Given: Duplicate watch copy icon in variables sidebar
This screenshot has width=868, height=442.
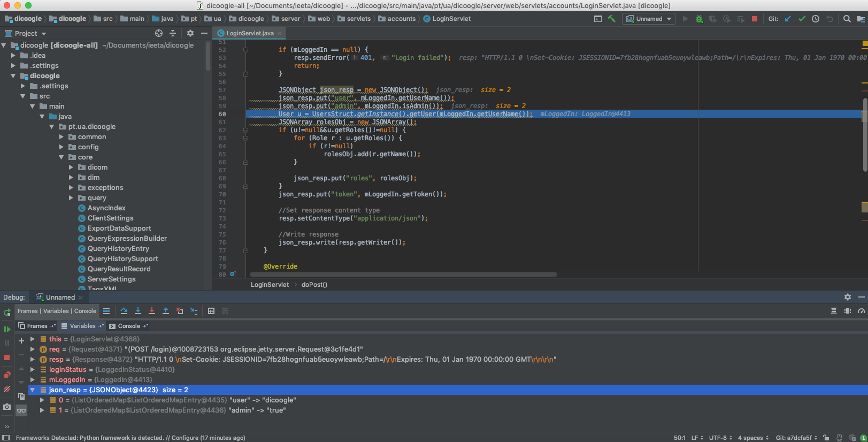Looking at the screenshot, I should 21,397.
